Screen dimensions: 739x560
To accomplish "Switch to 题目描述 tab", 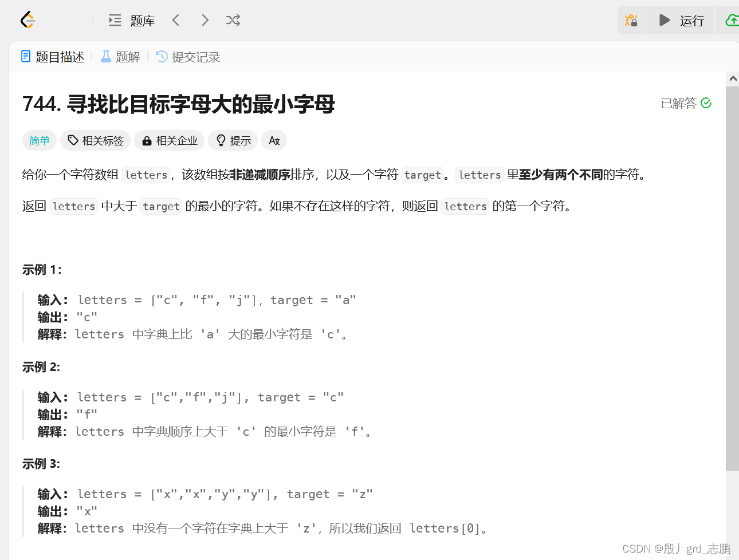I will pos(53,57).
